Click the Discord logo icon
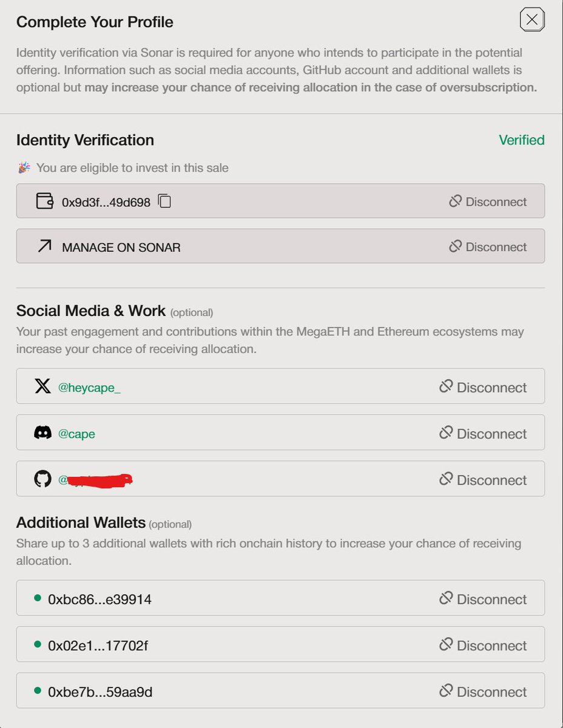 42,433
